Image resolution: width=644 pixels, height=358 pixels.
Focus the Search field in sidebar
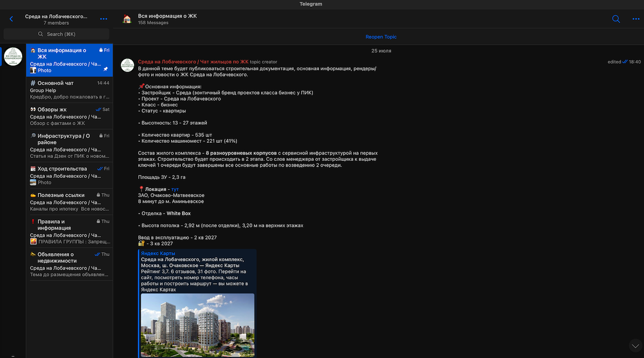pyautogui.click(x=57, y=34)
